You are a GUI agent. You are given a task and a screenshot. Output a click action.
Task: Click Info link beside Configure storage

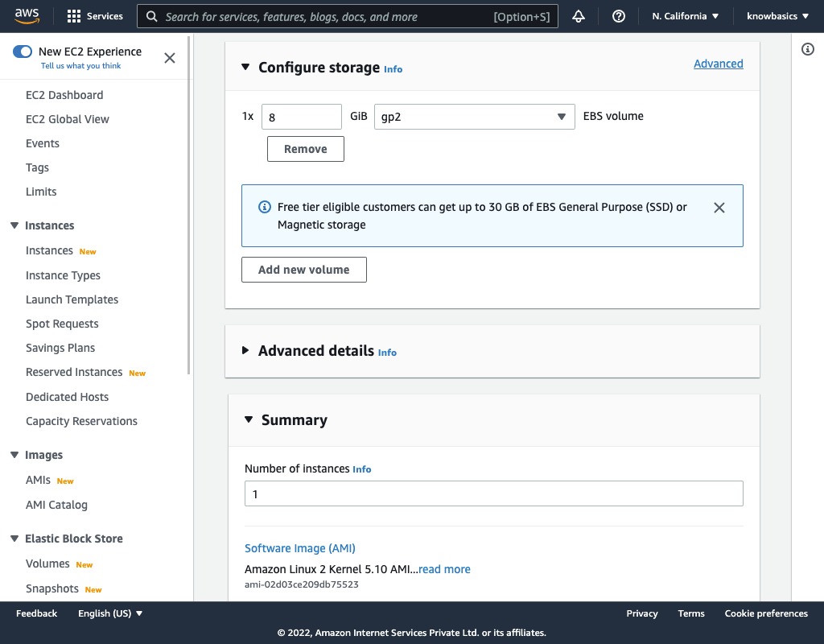click(x=393, y=69)
